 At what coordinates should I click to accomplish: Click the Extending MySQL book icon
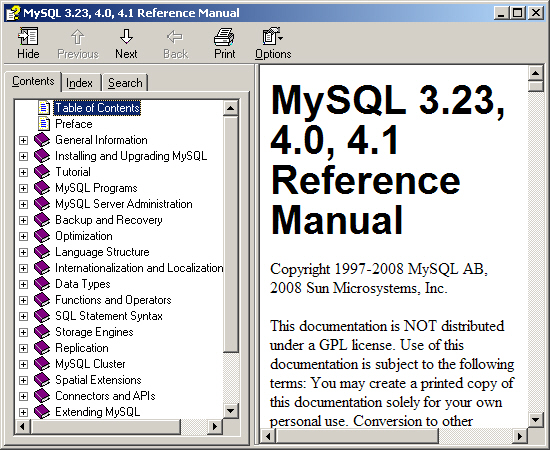click(x=42, y=412)
